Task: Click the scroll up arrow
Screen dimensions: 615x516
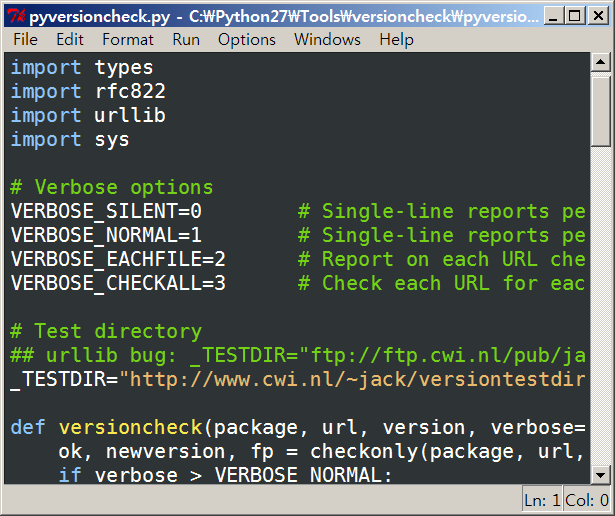Action: click(600, 62)
